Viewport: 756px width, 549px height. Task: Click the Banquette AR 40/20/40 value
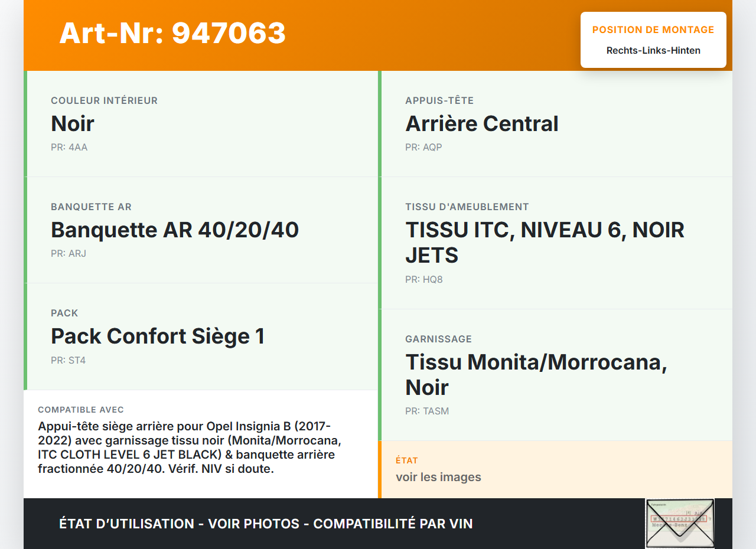175,230
